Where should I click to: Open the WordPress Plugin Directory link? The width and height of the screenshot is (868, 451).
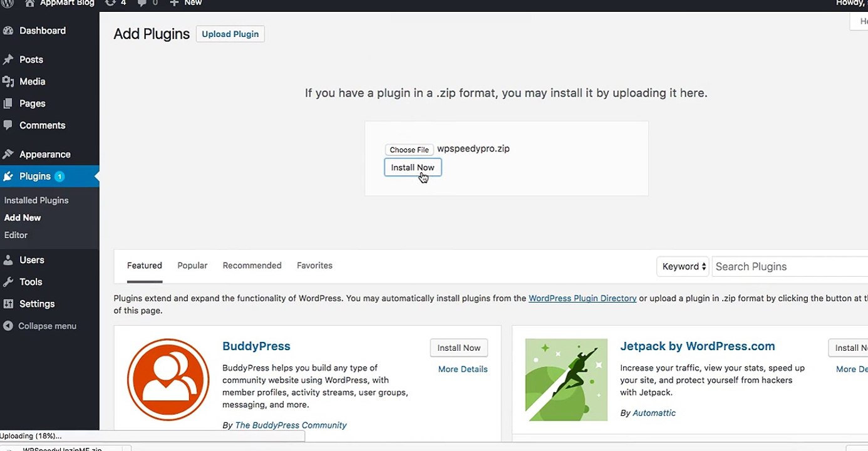pyautogui.click(x=582, y=298)
